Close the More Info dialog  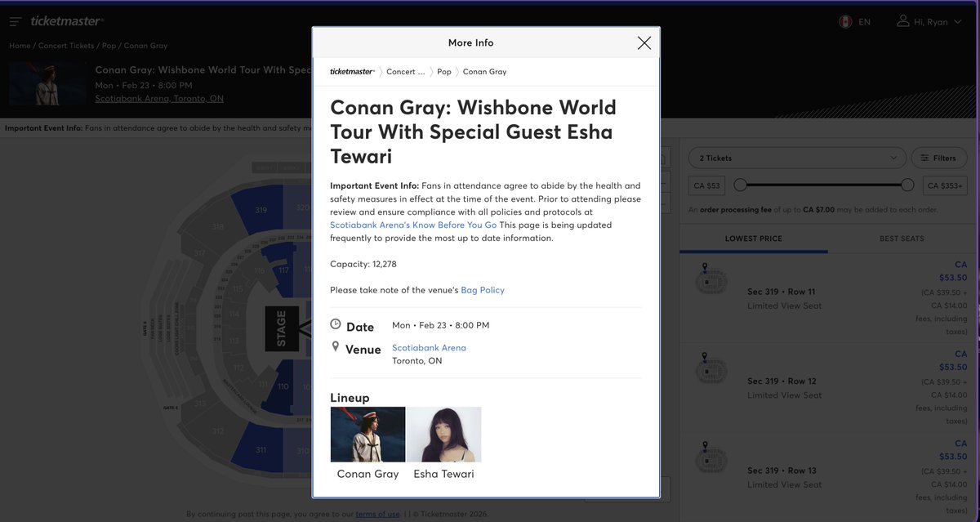click(644, 43)
